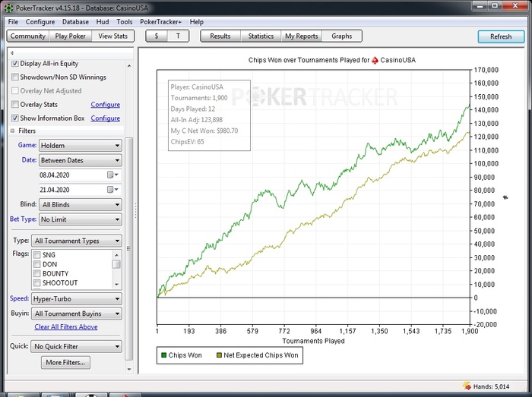Open the All Tournament Buyins dropdown
The height and width of the screenshot is (397, 532).
click(x=77, y=314)
